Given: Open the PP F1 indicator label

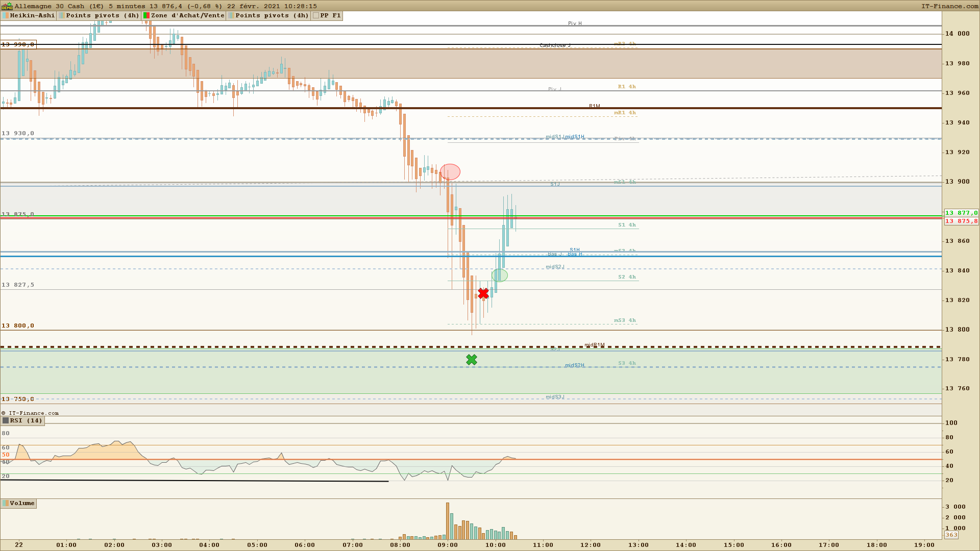Looking at the screenshot, I should 330,15.
